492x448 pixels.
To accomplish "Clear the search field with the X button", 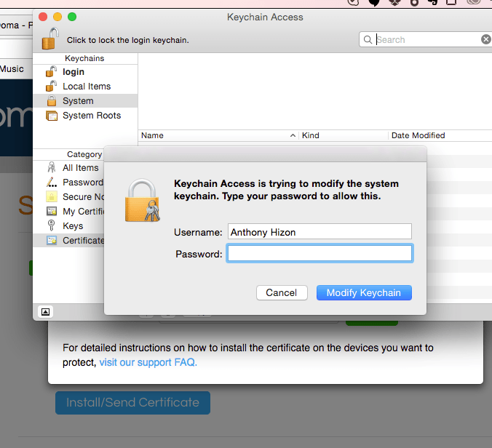I will tap(485, 39).
